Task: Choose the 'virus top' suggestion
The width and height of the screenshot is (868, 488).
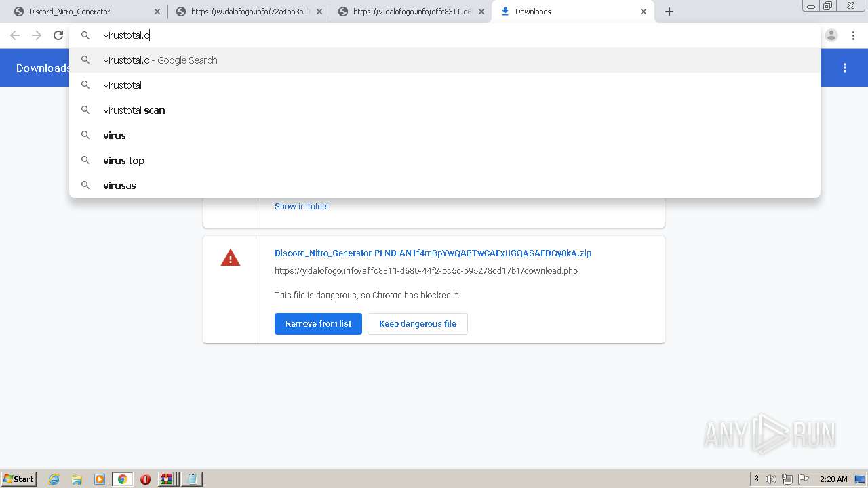Action: 444,161
